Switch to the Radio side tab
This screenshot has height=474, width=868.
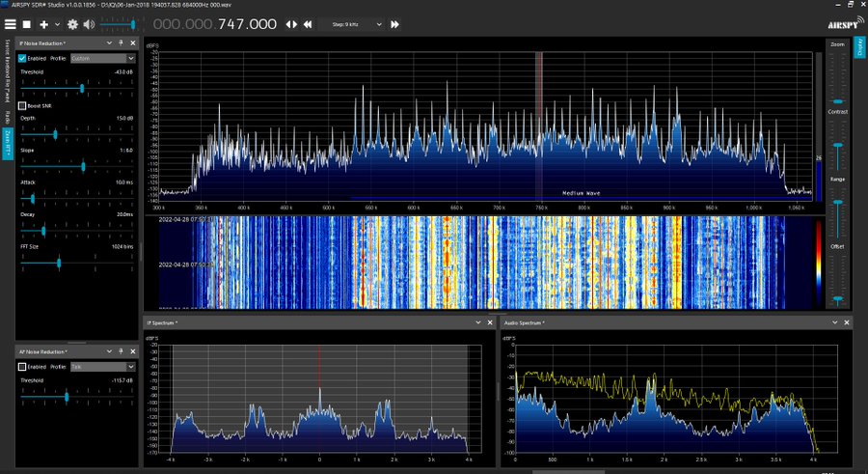[7, 116]
